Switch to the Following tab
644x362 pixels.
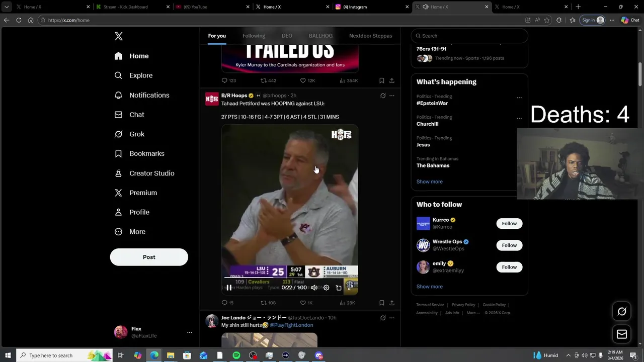click(254, 36)
